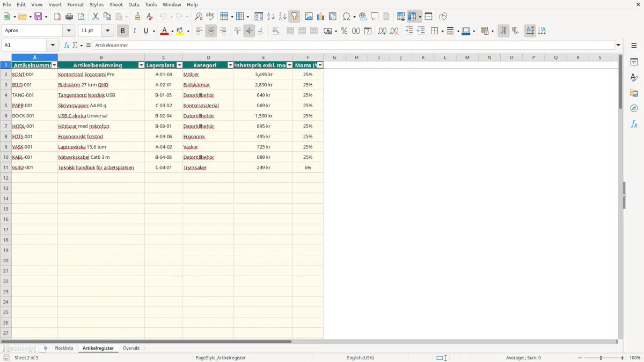The width and height of the screenshot is (644, 362).
Task: Toggle italic formatting
Action: coord(134,31)
